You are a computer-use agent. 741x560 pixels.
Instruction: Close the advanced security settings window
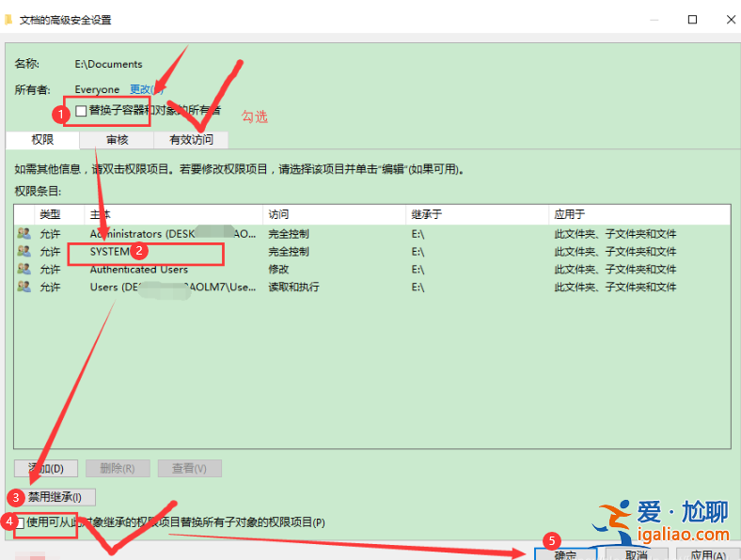point(731,20)
